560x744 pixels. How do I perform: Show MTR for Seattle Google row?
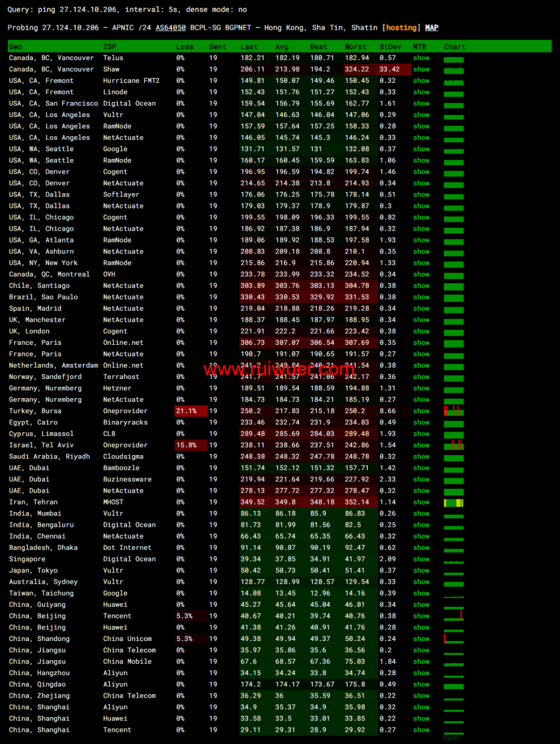421,149
